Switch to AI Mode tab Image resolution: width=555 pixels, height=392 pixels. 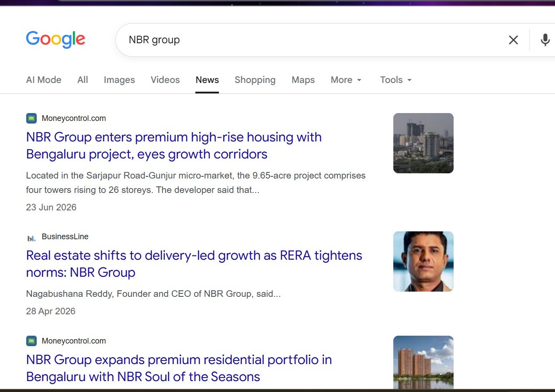click(44, 80)
